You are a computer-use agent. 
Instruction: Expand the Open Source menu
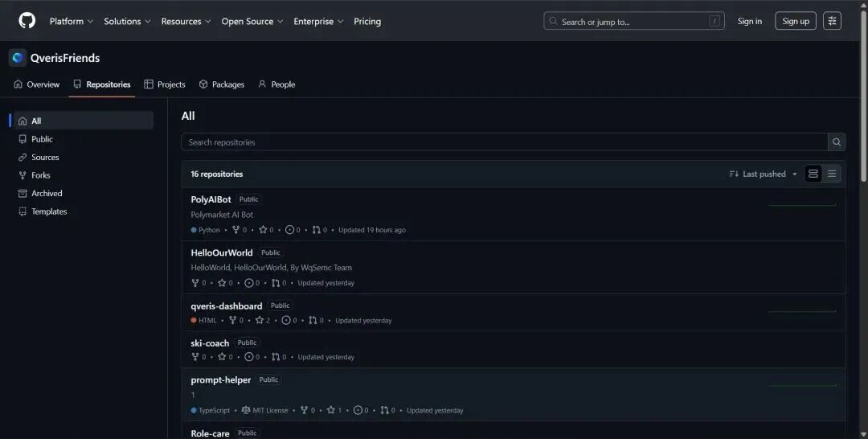tap(252, 21)
